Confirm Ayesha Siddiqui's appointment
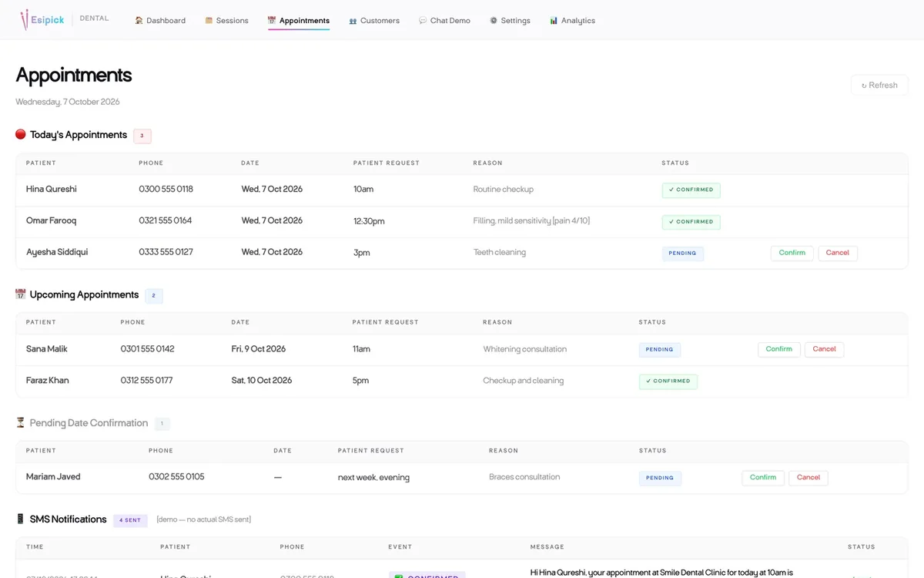This screenshot has width=924, height=578. (x=792, y=253)
